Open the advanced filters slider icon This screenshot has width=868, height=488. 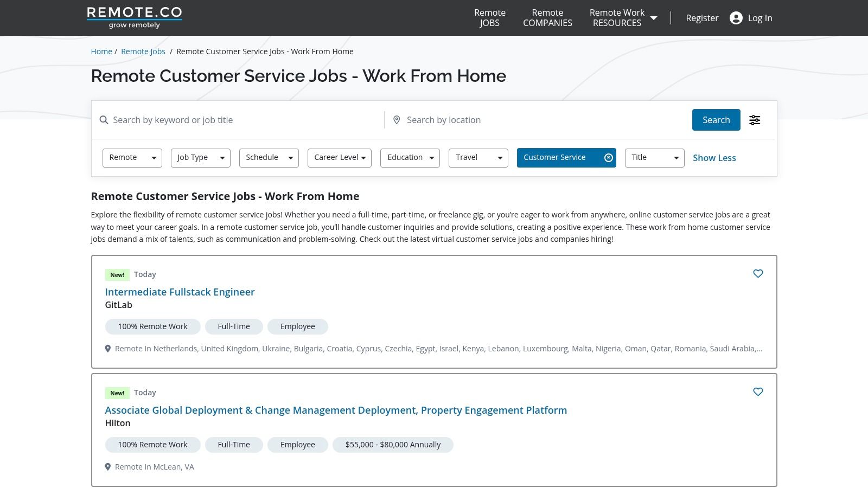coord(755,120)
